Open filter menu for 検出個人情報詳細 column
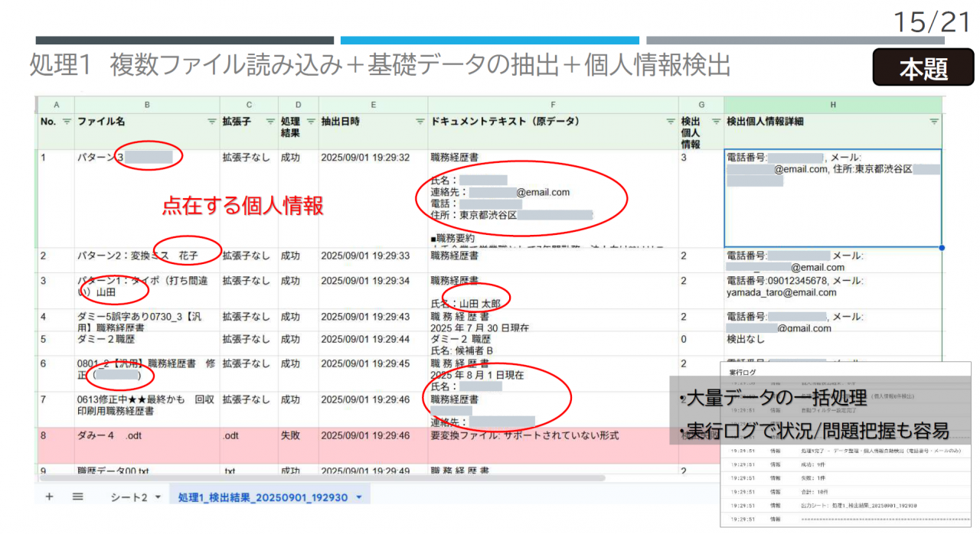This screenshot has width=980, height=534. [933, 122]
